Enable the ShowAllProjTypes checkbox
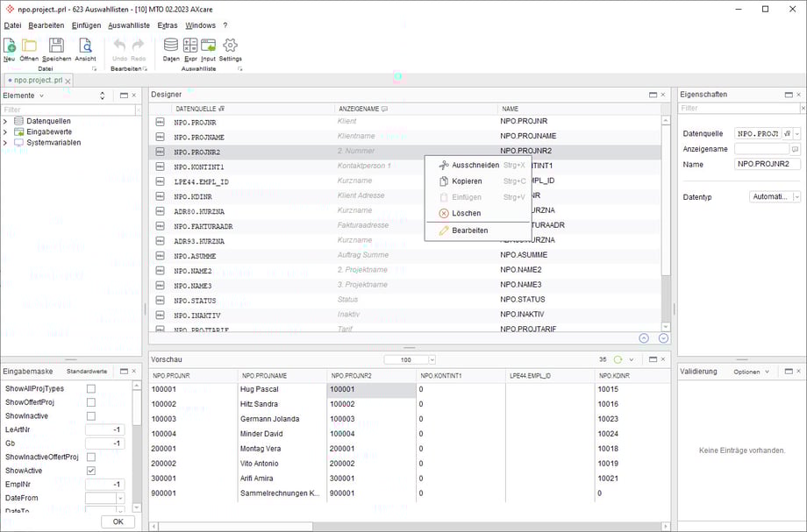This screenshot has height=532, width=807. (x=91, y=388)
